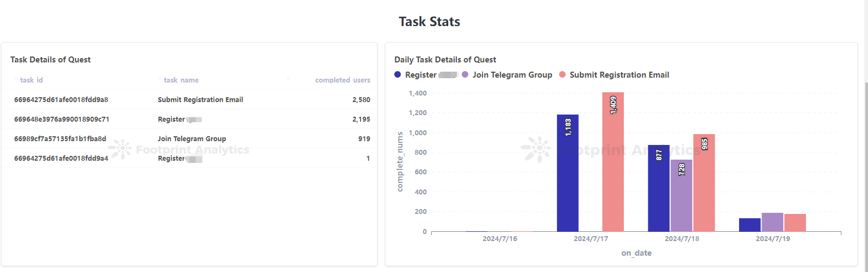
Task: Click the blue bar for 2024/7/19
Action: click(749, 225)
